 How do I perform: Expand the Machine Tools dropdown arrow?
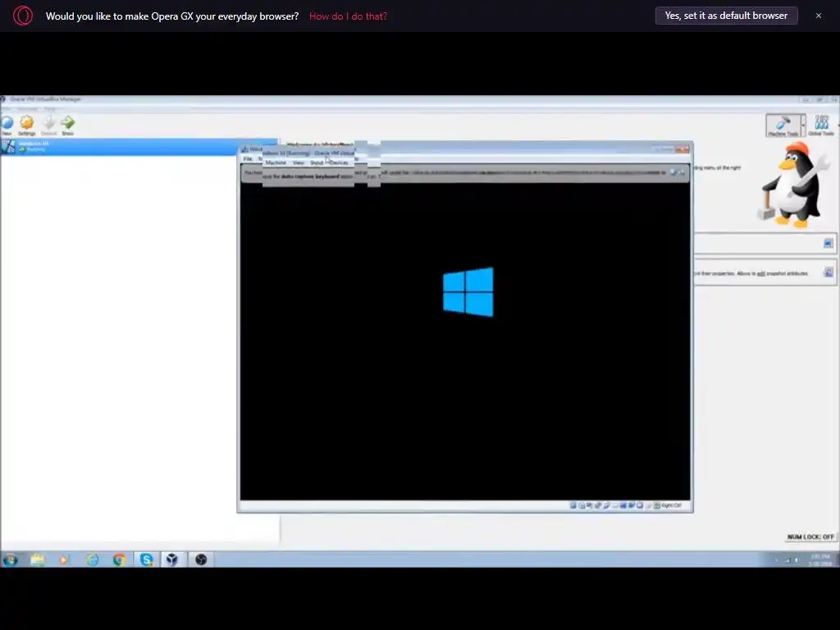[x=803, y=126]
